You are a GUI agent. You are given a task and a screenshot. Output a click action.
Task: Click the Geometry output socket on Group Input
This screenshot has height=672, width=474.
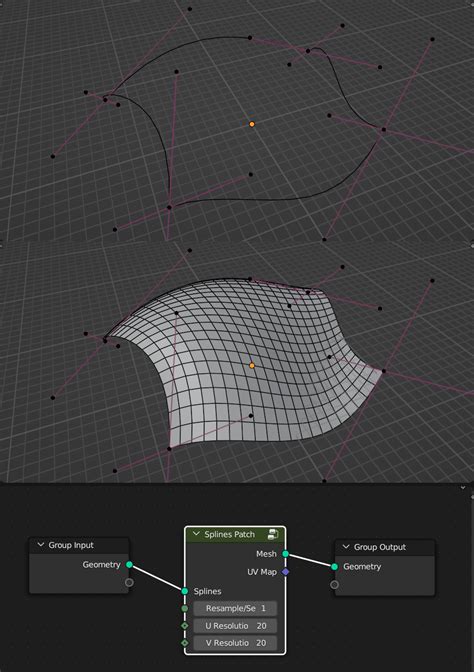[x=129, y=564]
